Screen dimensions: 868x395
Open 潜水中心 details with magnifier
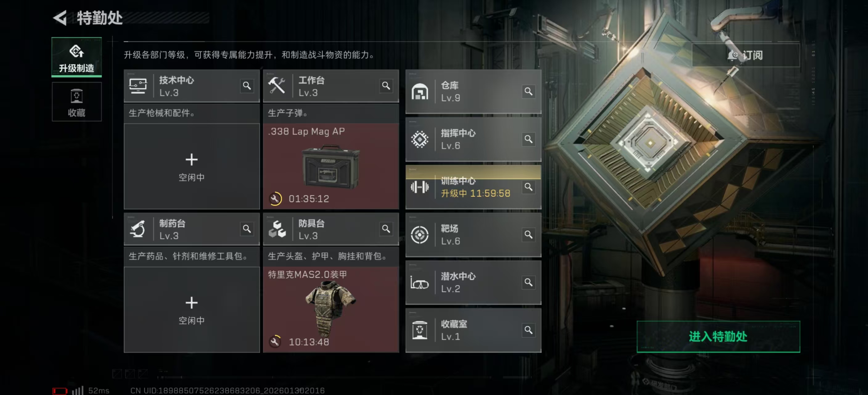pyautogui.click(x=528, y=282)
